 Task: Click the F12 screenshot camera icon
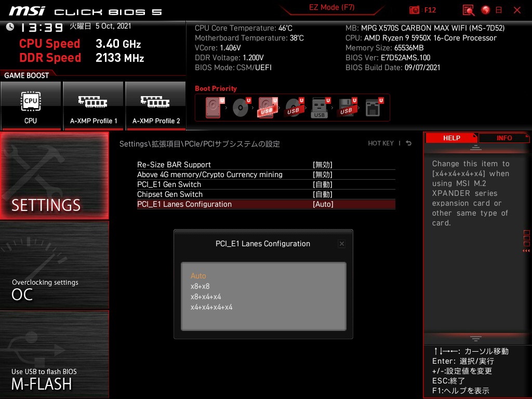tap(414, 10)
